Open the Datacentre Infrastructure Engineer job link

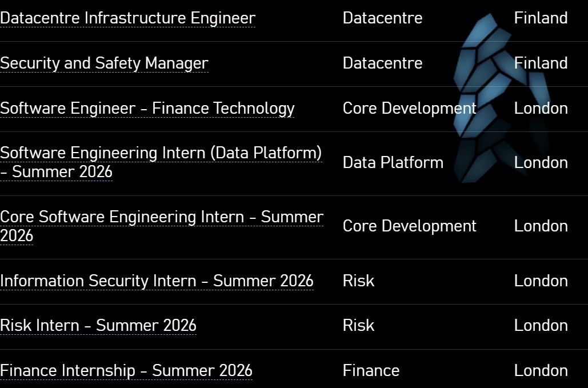(x=127, y=18)
